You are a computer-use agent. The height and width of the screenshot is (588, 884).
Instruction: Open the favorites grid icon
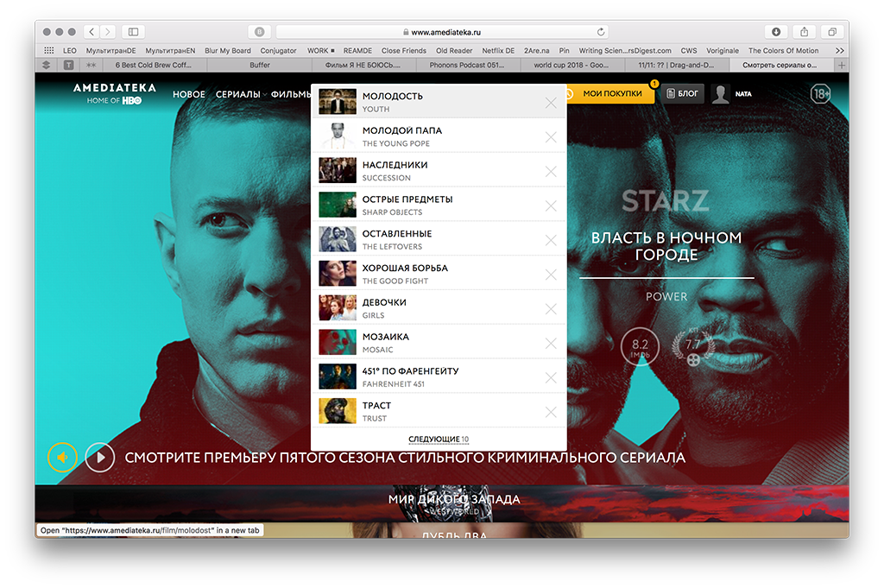click(x=49, y=50)
